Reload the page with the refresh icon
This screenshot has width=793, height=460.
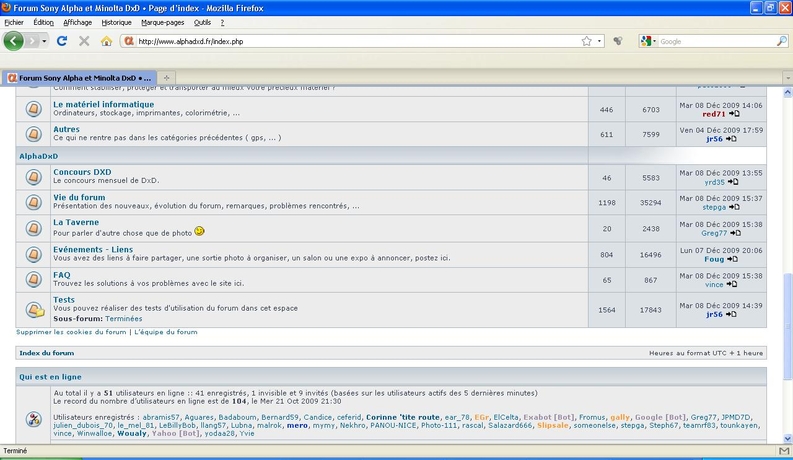tap(62, 41)
